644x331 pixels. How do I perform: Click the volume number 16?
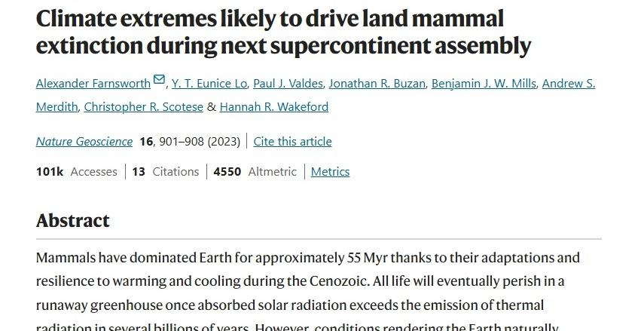[145, 142]
